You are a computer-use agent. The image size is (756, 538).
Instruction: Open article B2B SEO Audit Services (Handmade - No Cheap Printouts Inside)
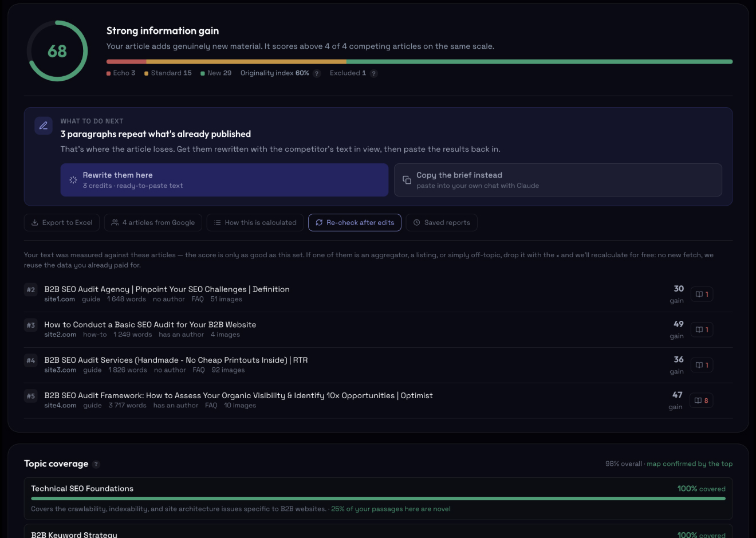pyautogui.click(x=176, y=360)
